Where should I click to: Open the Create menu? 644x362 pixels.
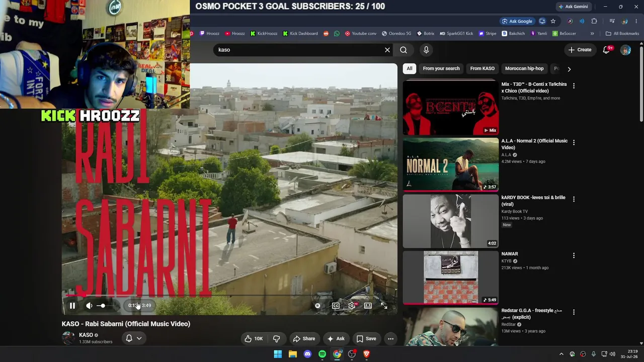tap(580, 50)
